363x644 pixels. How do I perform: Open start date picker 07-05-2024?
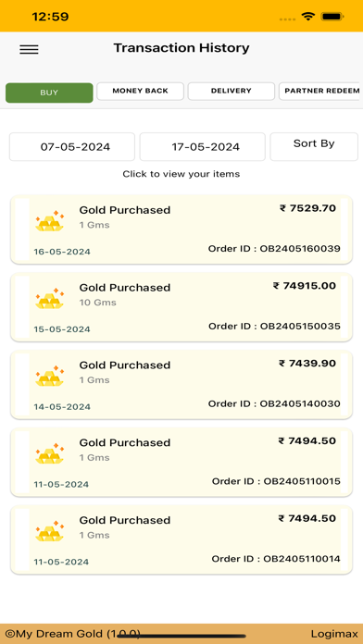tap(72, 146)
